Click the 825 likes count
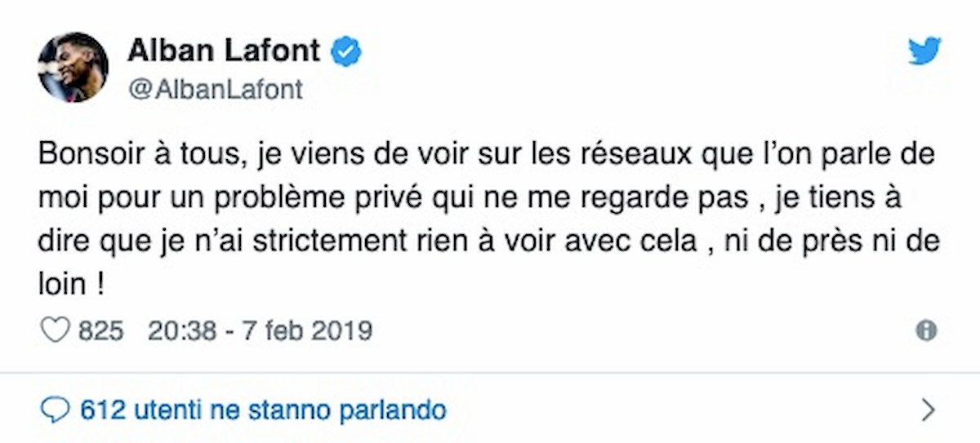Screen dimensions: 980x443 (100, 331)
